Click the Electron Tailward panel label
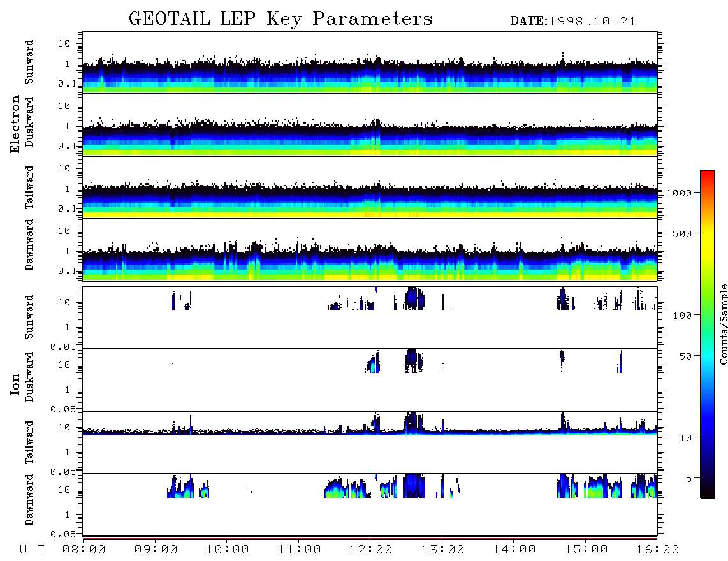 (x=29, y=187)
